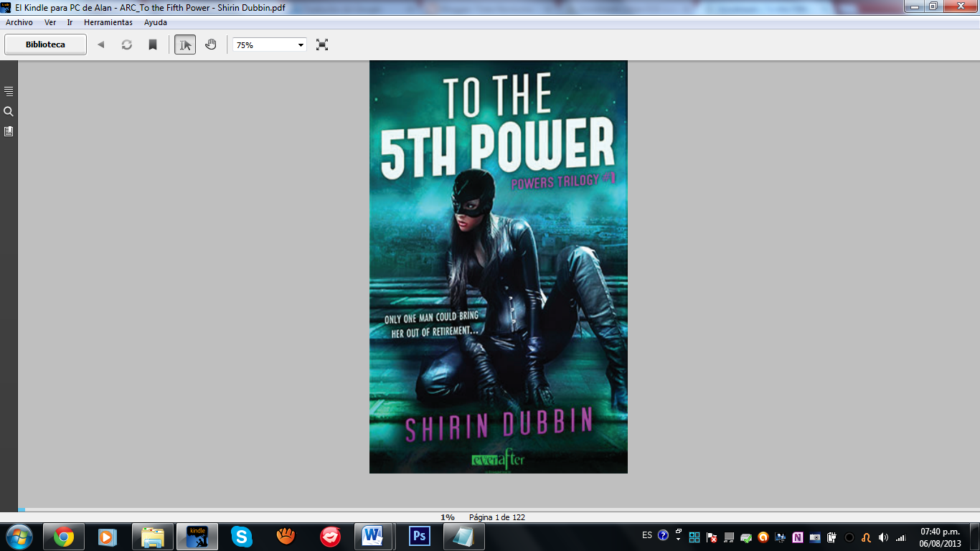The height and width of the screenshot is (551, 980).
Task: Open the red lips app in taskbar
Action: pos(330,537)
